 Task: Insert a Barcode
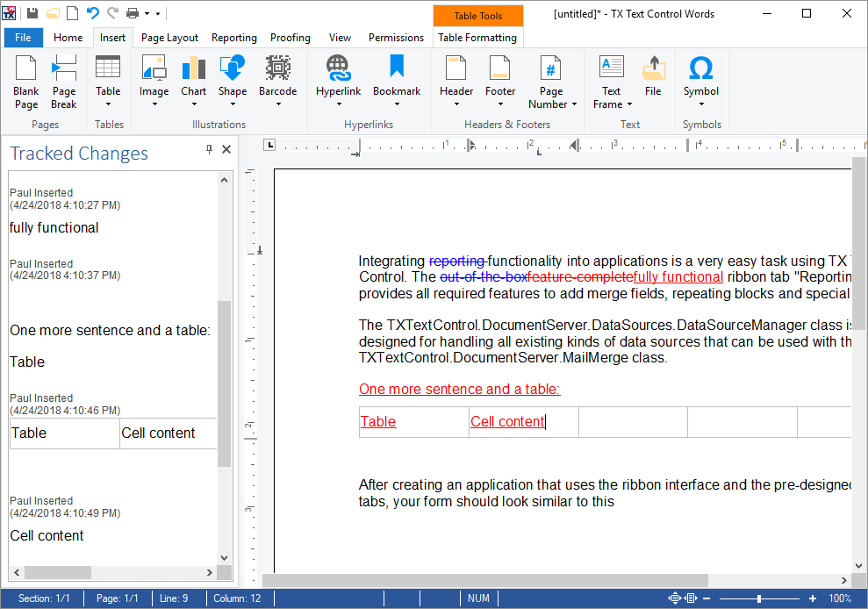click(278, 75)
